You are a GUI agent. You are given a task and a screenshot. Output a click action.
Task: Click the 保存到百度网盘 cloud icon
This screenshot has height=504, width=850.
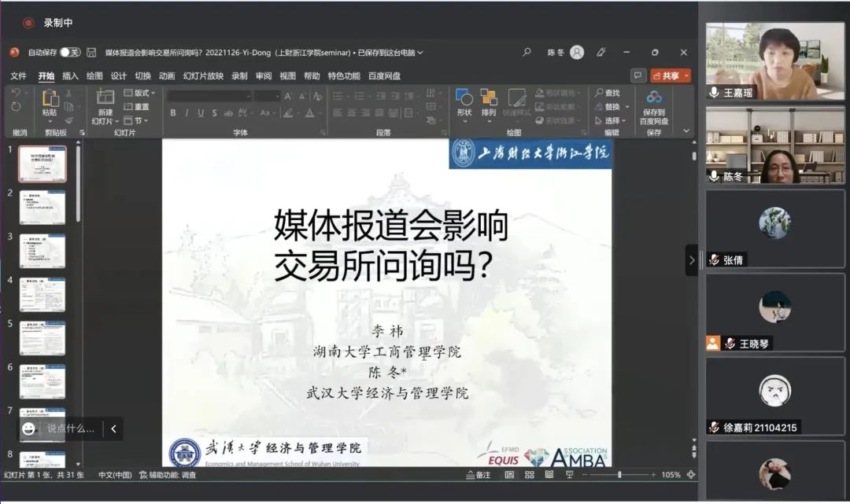pyautogui.click(x=654, y=97)
